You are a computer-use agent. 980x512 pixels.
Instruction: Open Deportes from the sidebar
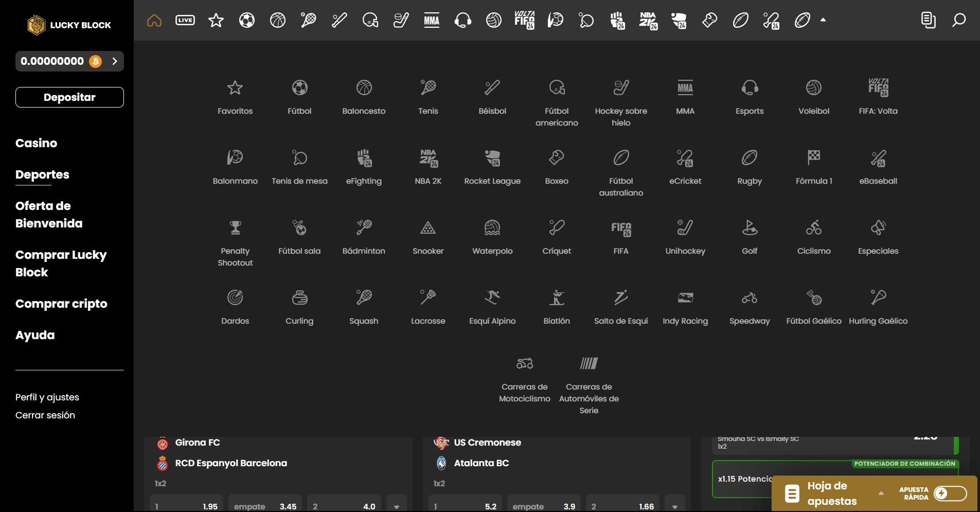(42, 174)
